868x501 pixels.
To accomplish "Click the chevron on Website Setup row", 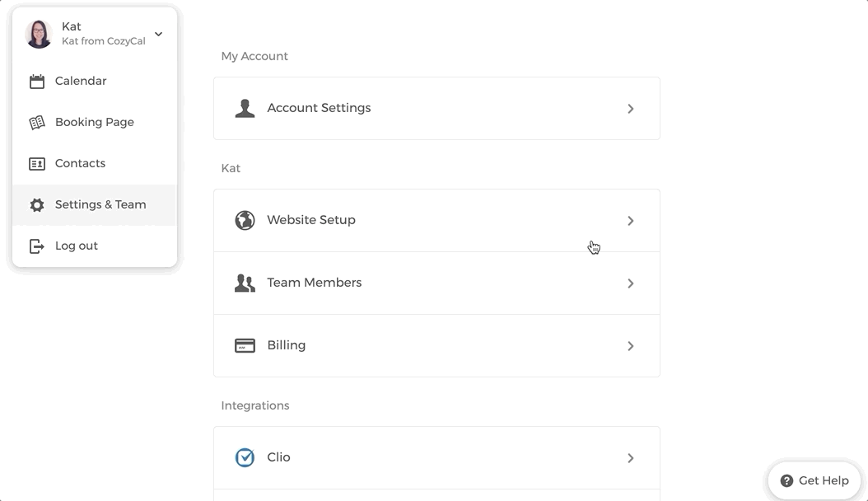I will tap(631, 221).
